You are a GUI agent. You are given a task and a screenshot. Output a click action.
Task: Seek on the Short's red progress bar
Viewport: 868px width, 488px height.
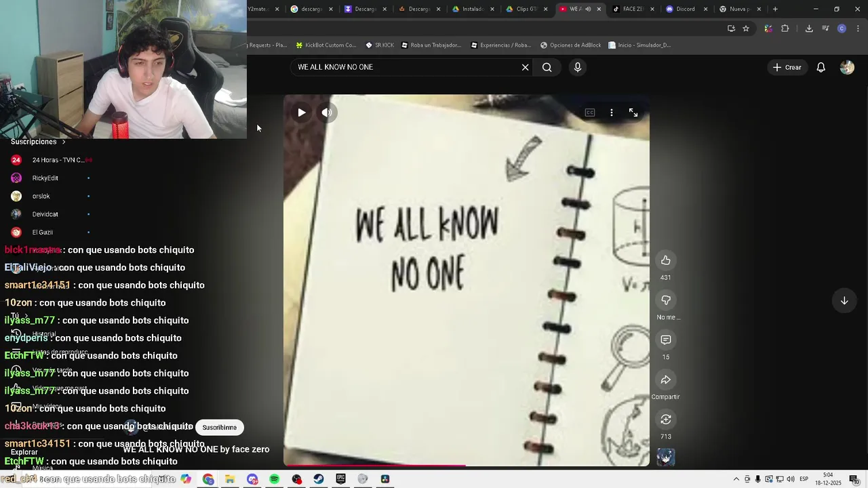tap(467, 466)
